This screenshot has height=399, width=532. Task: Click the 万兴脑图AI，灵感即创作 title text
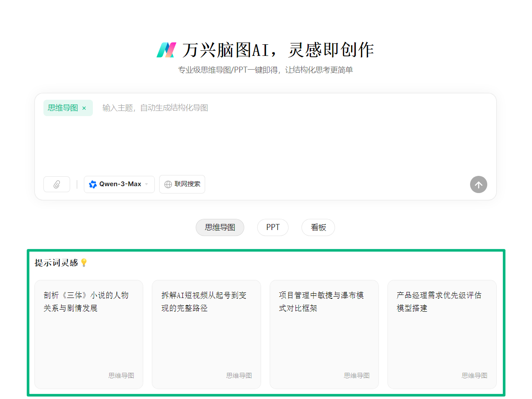click(x=278, y=50)
